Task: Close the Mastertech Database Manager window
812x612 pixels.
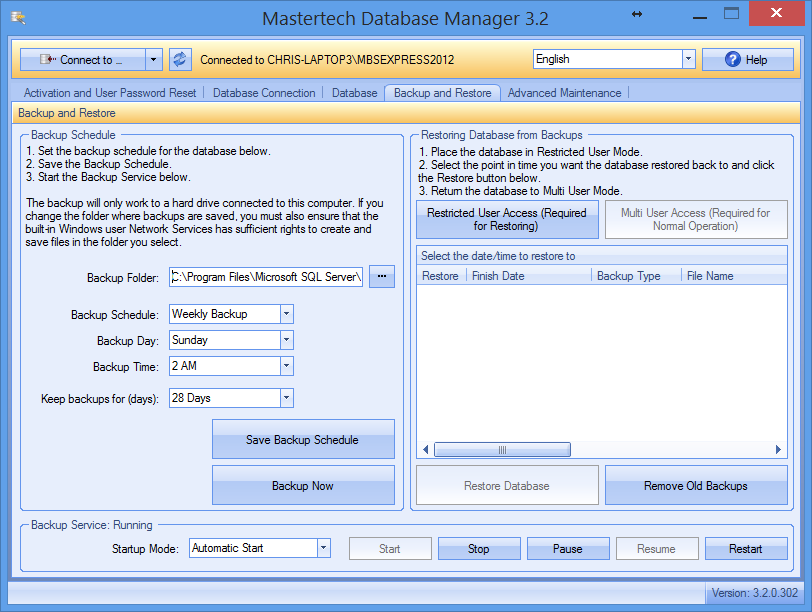Action: coord(776,13)
